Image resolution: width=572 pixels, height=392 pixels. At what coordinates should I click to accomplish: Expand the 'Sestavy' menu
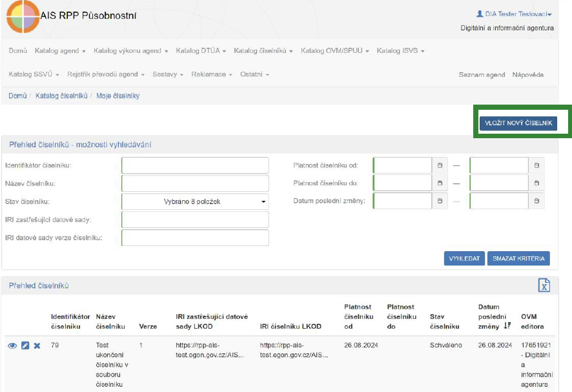[168, 74]
